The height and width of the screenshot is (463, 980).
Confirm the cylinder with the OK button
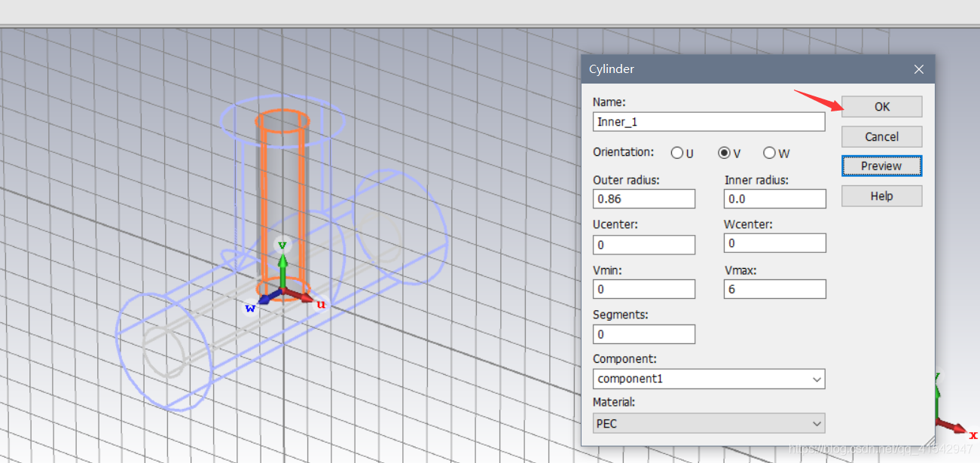click(881, 107)
